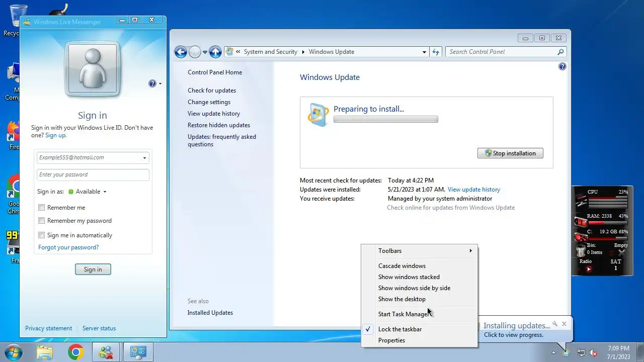Expand the email address dropdown
The height and width of the screenshot is (362, 644).
click(x=144, y=158)
